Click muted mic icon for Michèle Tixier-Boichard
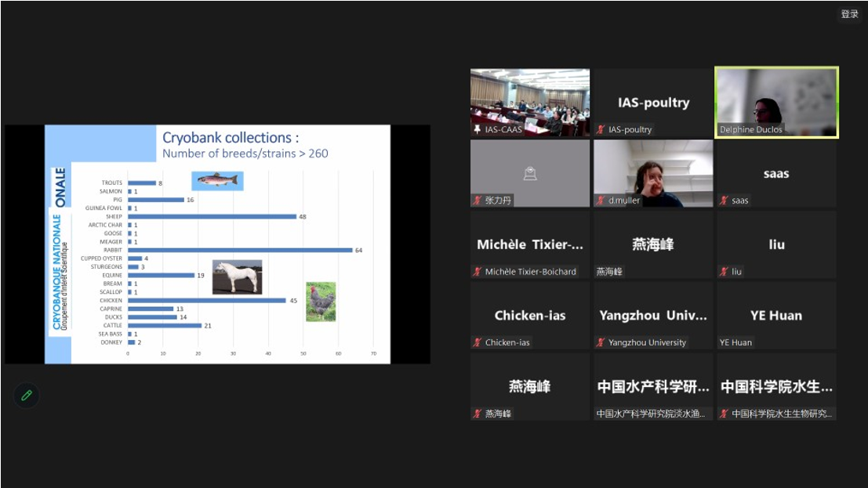 click(477, 272)
